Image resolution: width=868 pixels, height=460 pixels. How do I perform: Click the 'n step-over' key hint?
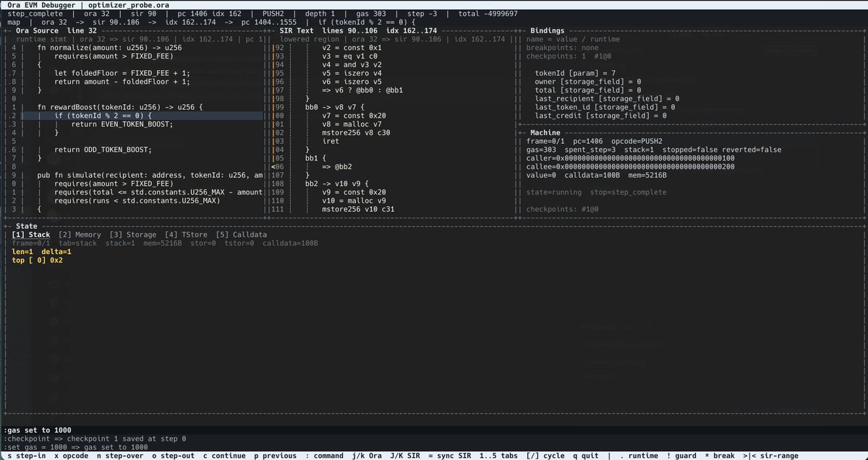click(122, 456)
